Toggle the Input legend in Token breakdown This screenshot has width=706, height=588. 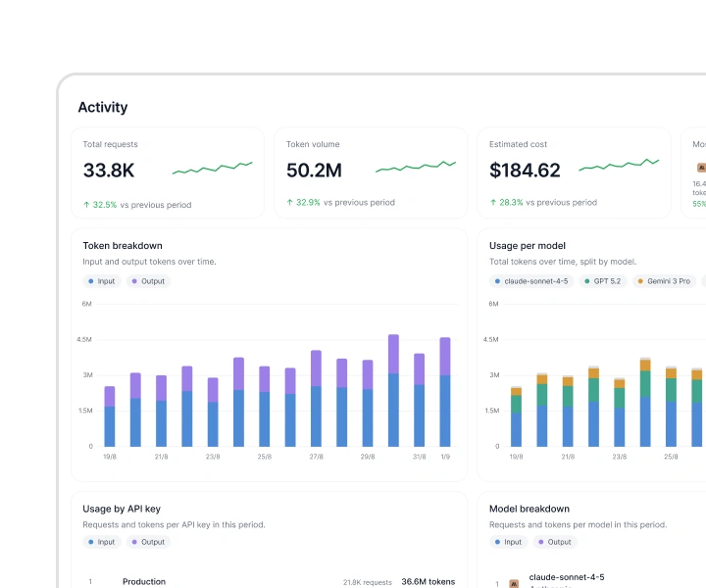(102, 281)
